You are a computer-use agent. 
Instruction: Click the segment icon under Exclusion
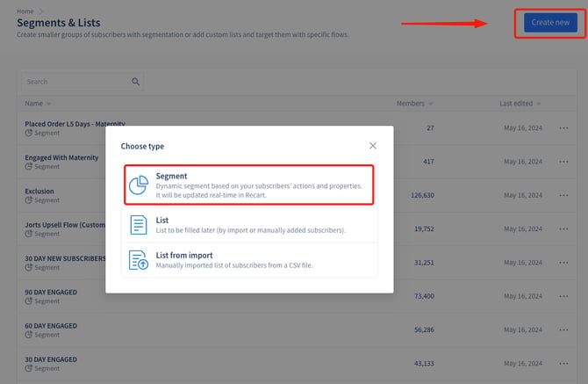(x=28, y=200)
